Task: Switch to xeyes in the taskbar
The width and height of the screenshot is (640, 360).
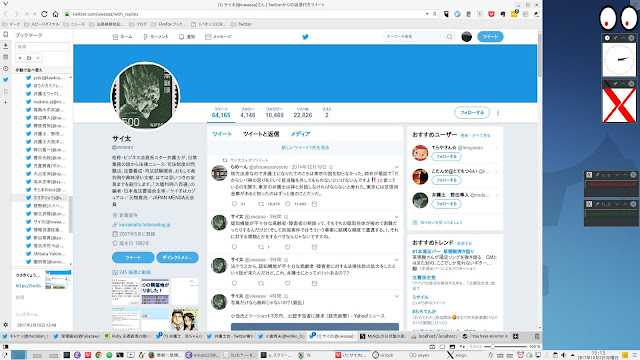Action: click(420, 355)
